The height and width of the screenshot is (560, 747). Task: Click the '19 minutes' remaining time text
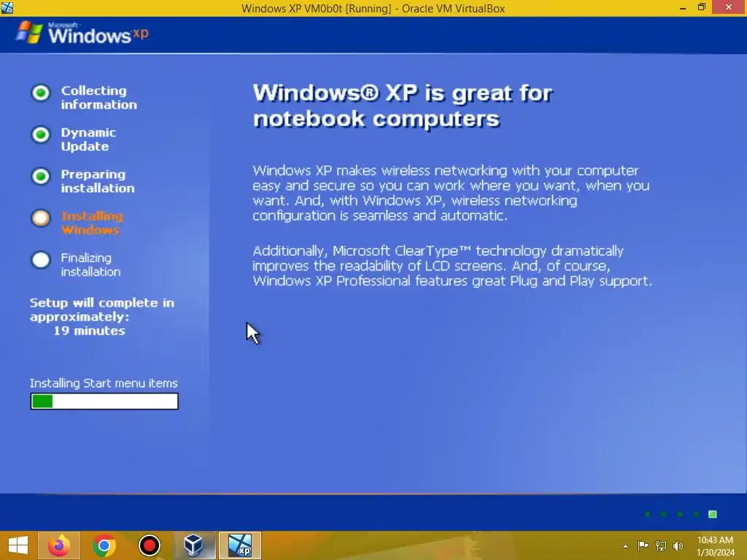[x=89, y=330]
